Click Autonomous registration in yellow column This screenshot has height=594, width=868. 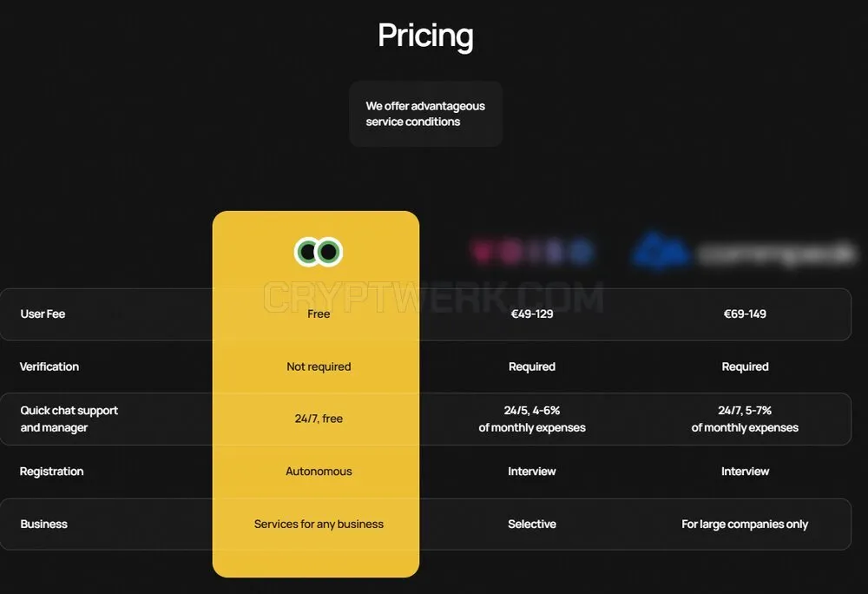point(319,471)
